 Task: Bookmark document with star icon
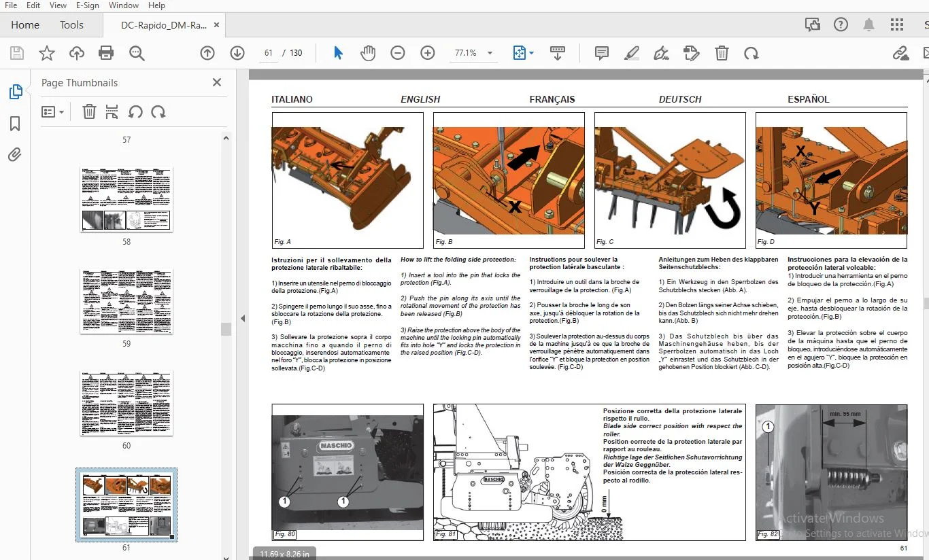pos(46,53)
